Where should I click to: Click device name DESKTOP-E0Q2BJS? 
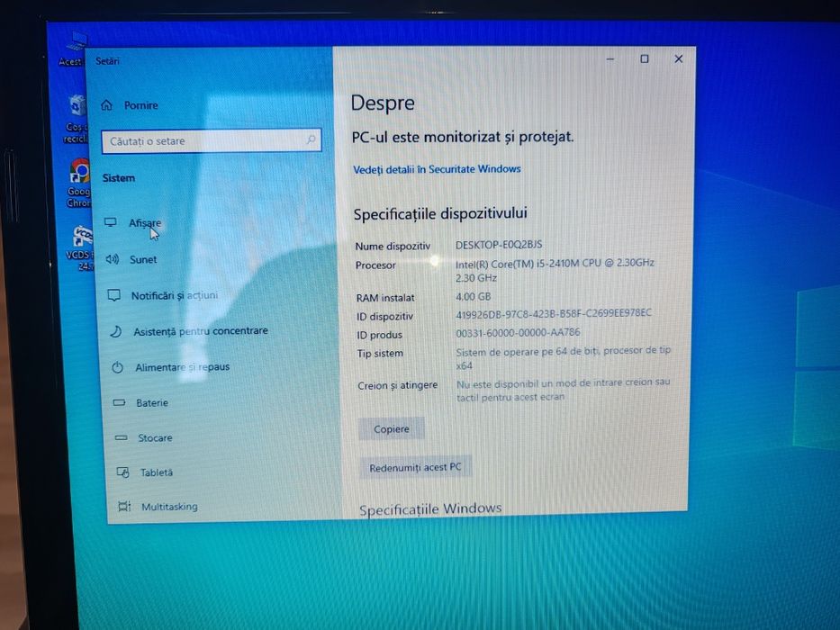click(x=499, y=245)
